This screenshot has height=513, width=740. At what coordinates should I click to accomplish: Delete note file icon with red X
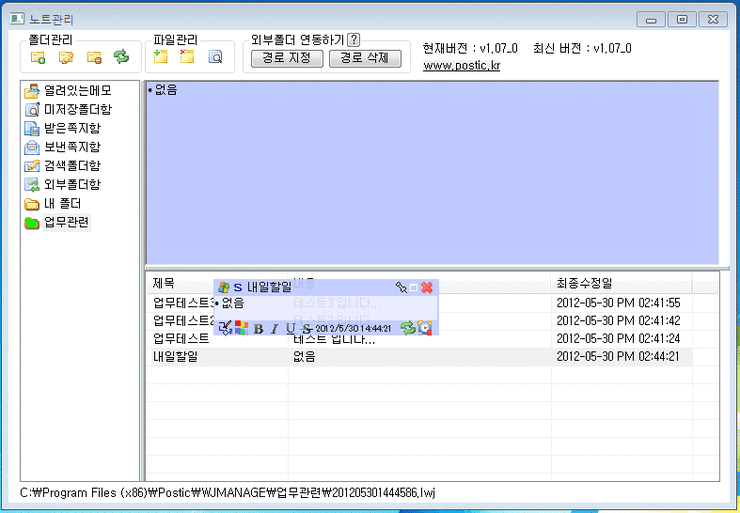point(187,57)
